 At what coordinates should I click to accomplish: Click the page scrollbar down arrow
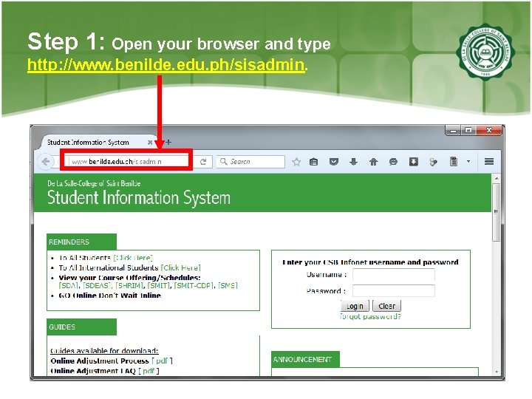point(497,372)
